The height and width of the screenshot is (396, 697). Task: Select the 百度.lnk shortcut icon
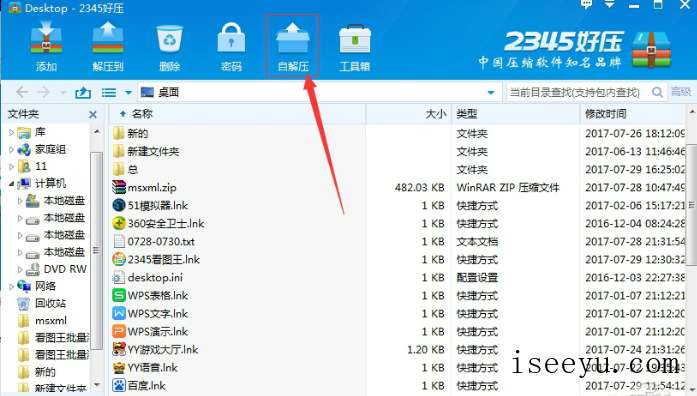pyautogui.click(x=119, y=385)
